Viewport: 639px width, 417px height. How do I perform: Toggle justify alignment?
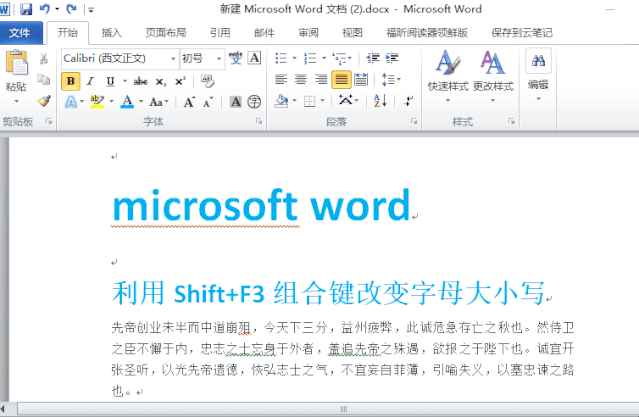342,79
